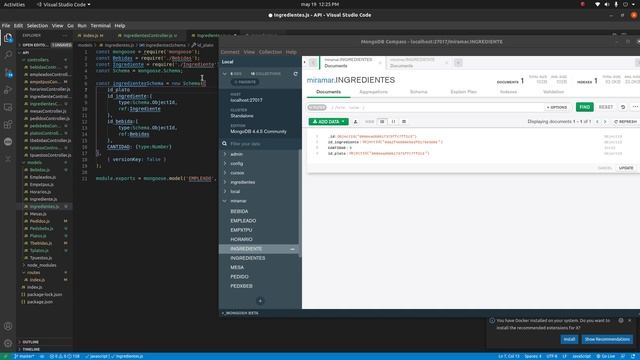Switch to table view in Compass documents
Screen dimensions: 640x360
point(404,122)
